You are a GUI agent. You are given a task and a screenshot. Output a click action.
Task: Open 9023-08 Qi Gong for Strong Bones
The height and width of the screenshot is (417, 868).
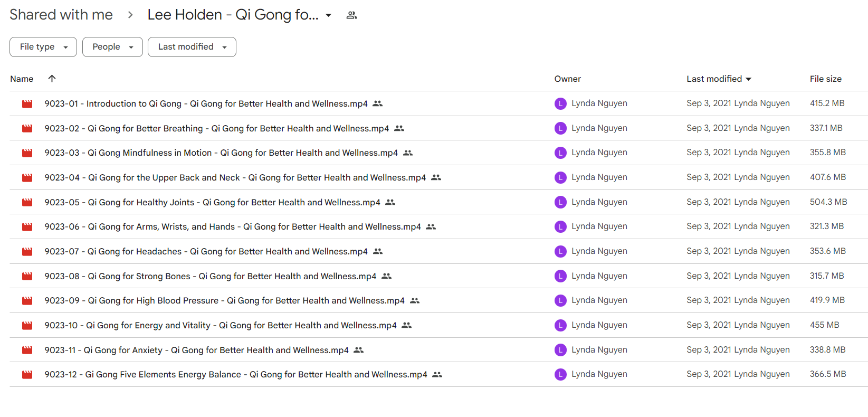coord(211,276)
